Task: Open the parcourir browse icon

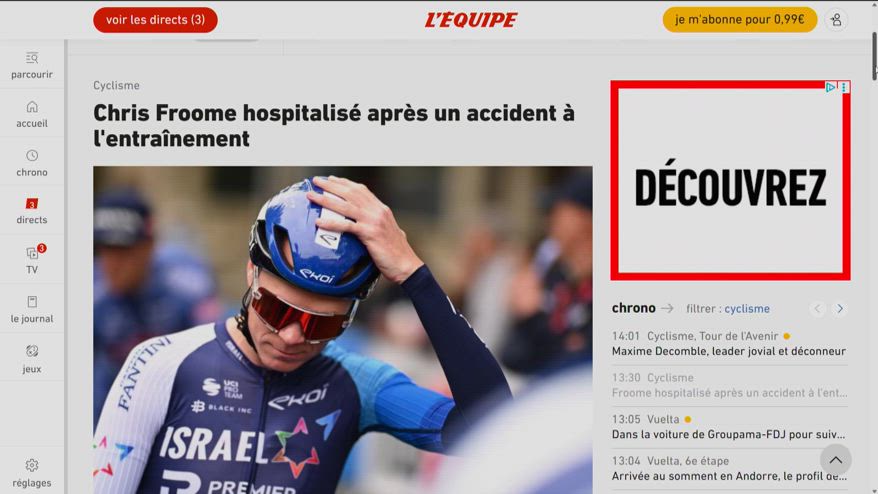Action: point(32,58)
